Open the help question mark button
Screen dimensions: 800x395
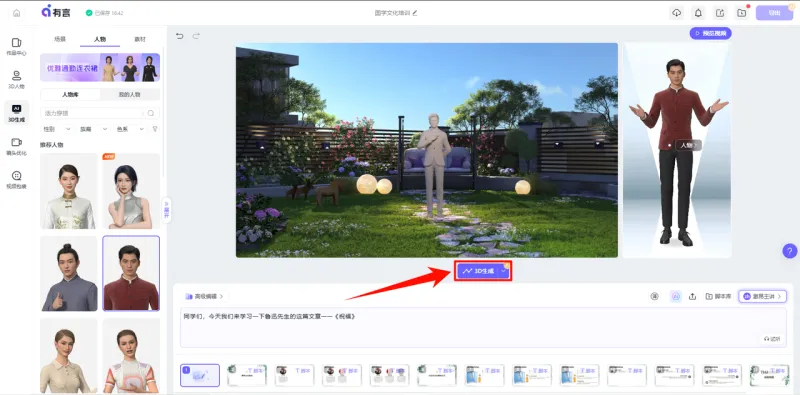coord(789,251)
